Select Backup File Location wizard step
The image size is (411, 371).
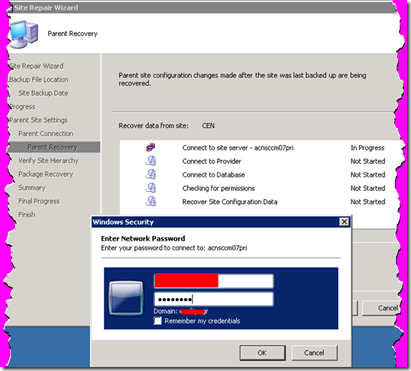coord(39,80)
